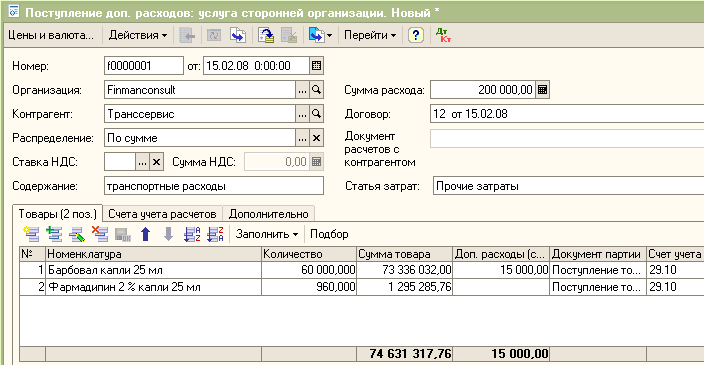The image size is (704, 365).
Task: Click the quantity cell 960,000
Action: 309,287
